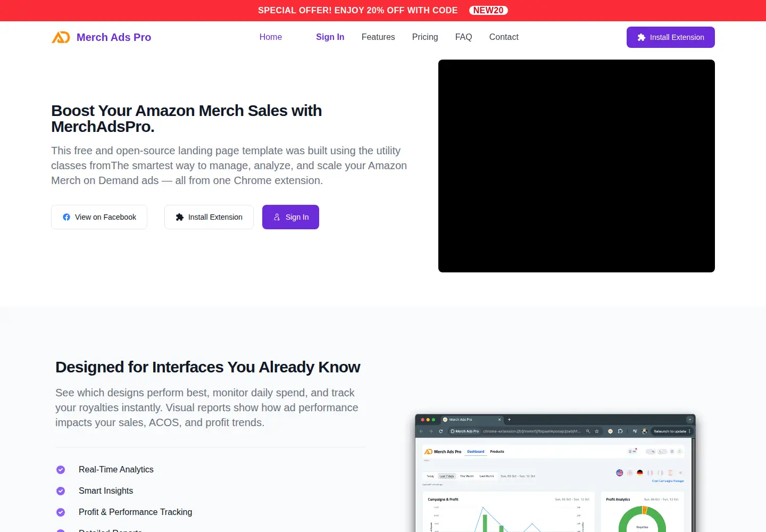This screenshot has width=766, height=532.
Task: Go to the Home nav item
Action: [271, 37]
